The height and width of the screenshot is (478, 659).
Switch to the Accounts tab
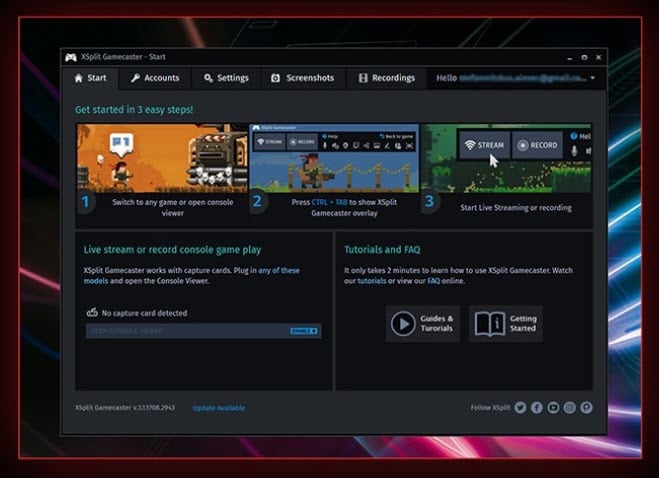(x=155, y=78)
